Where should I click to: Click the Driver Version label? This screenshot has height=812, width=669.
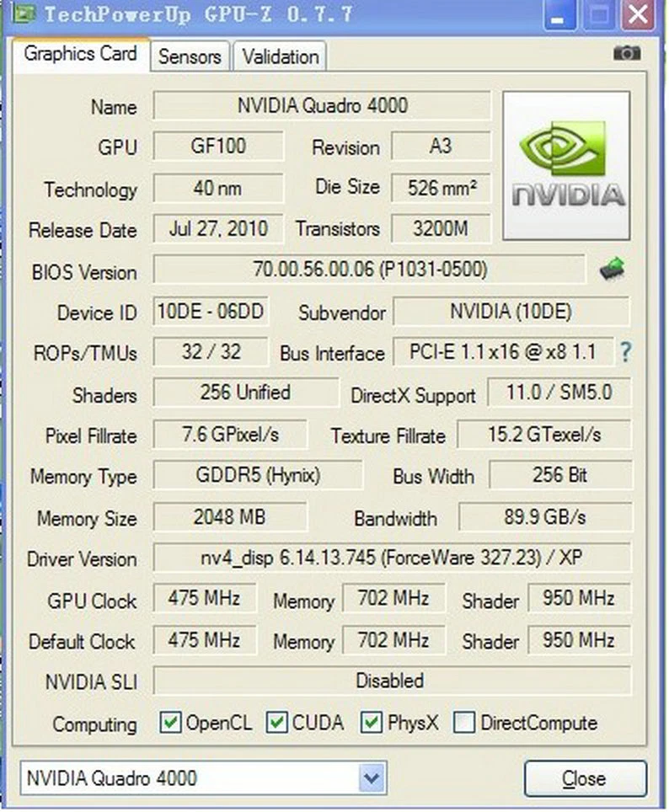point(83,559)
